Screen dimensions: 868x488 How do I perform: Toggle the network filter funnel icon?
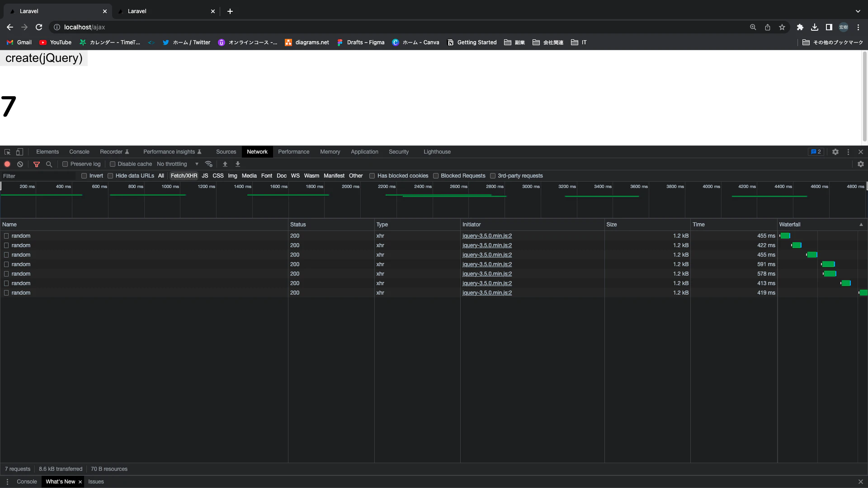(x=37, y=164)
